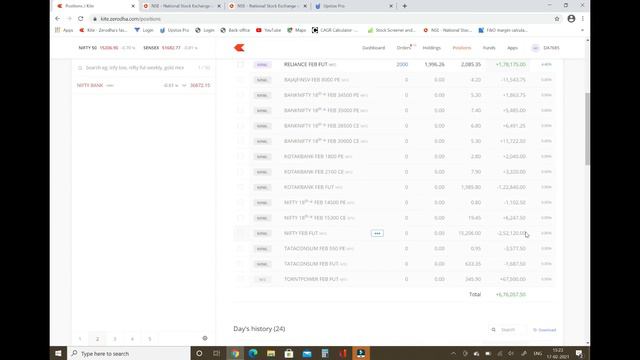The image size is (640, 360).
Task: Launch Microsoft Edge from the taskbar
Action: pyautogui.click(x=253, y=353)
